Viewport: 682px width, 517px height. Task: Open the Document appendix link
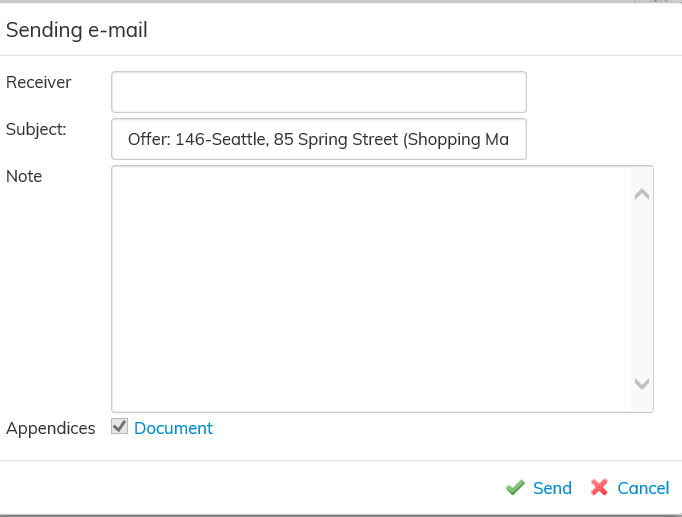pyautogui.click(x=173, y=428)
